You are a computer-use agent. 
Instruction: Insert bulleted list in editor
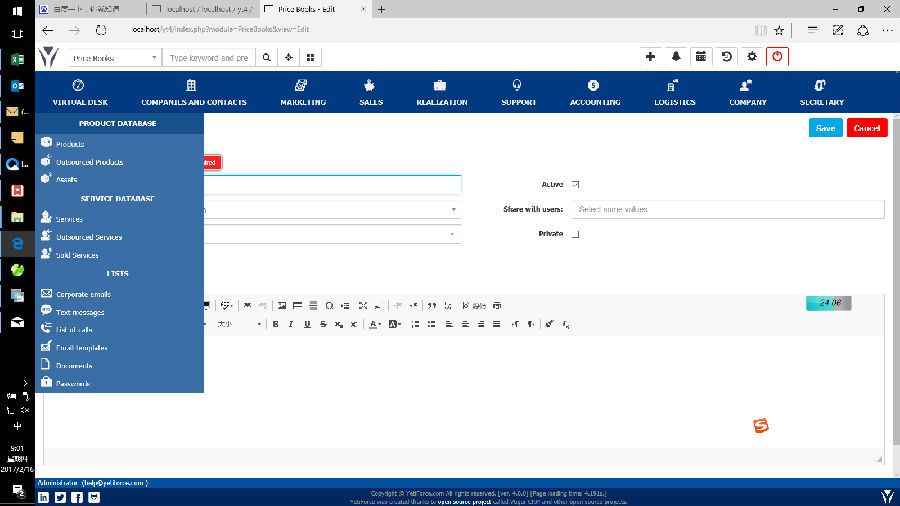click(431, 324)
